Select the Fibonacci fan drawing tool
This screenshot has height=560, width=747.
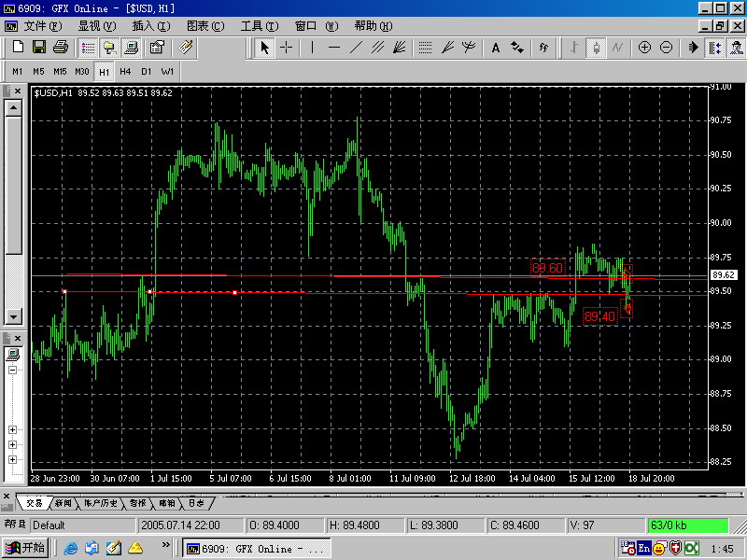pos(447,47)
